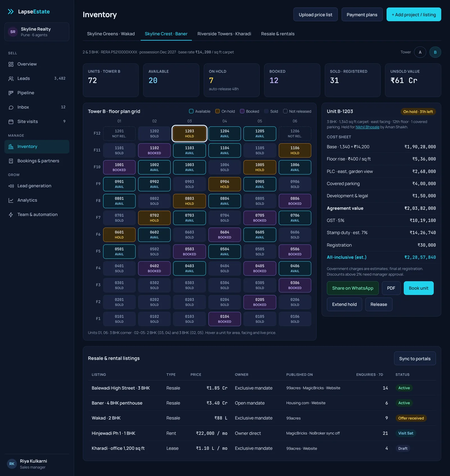This screenshot has width=450, height=476.
Task: Open the Nikhil Bhosale lead link
Action: point(367,127)
